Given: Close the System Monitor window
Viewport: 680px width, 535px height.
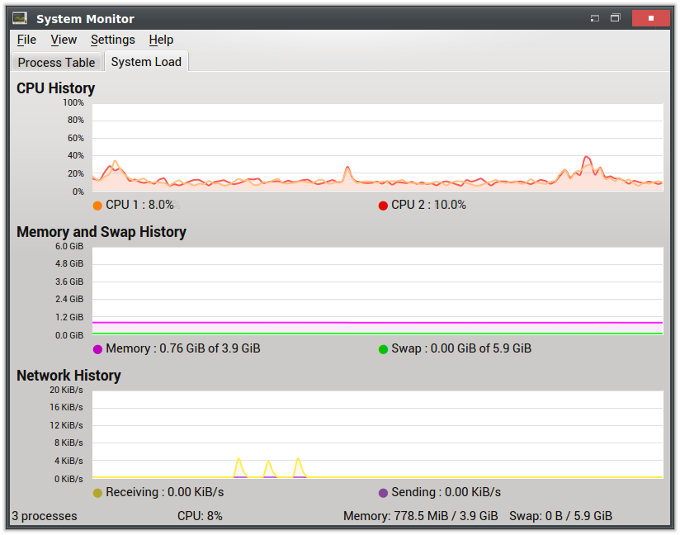Looking at the screenshot, I should pyautogui.click(x=651, y=18).
